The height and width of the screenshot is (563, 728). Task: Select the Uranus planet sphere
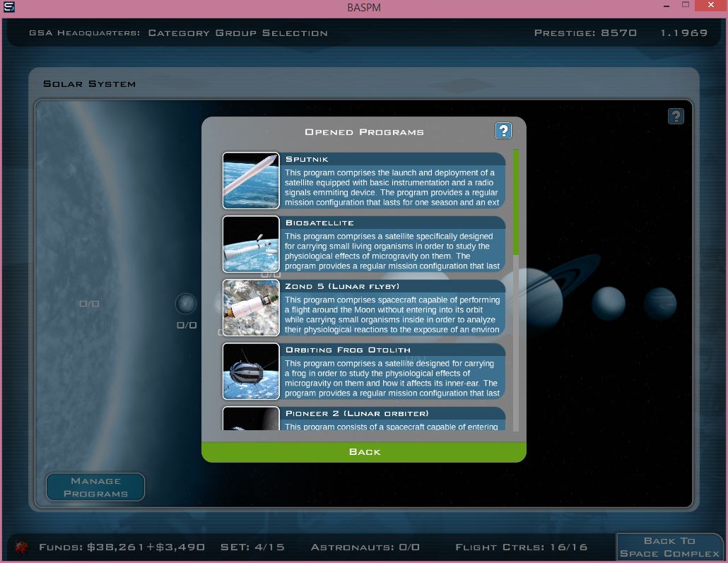pyautogui.click(x=609, y=304)
